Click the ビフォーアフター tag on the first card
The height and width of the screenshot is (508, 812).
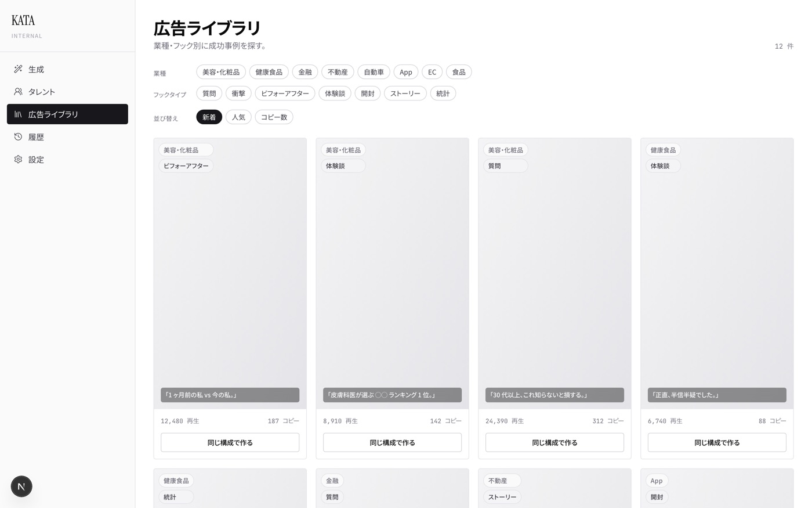coord(186,166)
